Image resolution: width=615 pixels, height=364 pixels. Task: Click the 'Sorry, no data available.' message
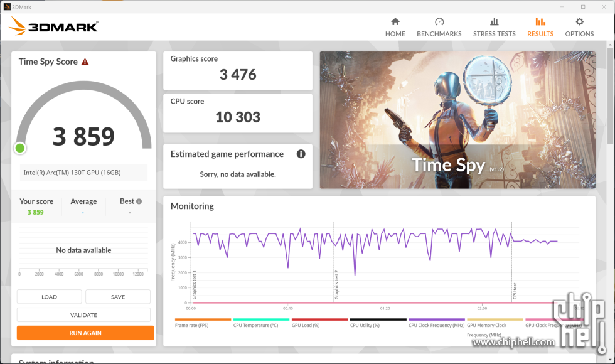click(x=238, y=174)
